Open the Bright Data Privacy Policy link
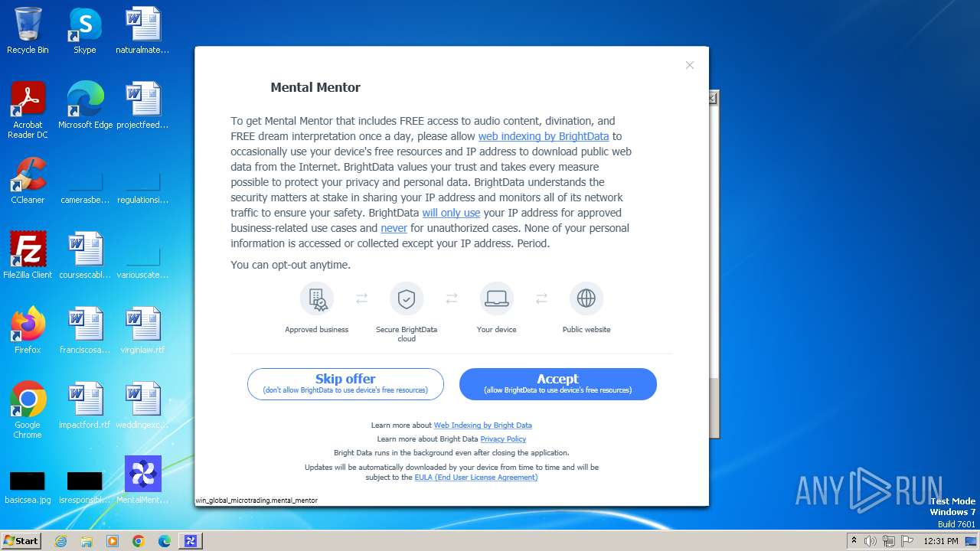This screenshot has width=980, height=551. pyautogui.click(x=503, y=439)
